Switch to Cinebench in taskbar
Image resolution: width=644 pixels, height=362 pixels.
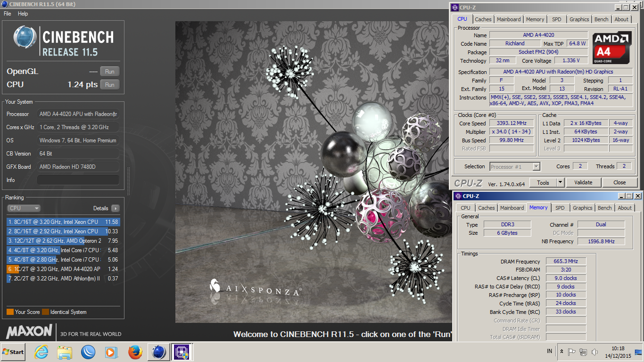click(x=159, y=352)
